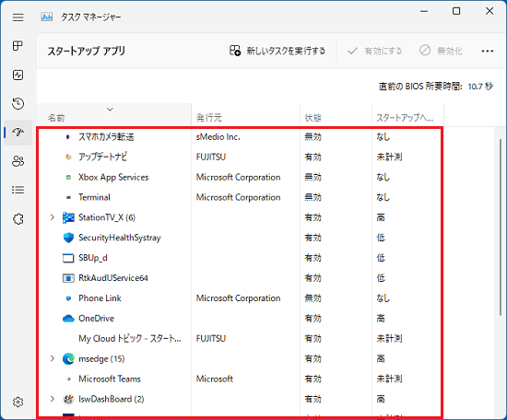
Task: Select the My Cloud トピック entry
Action: [x=130, y=339]
